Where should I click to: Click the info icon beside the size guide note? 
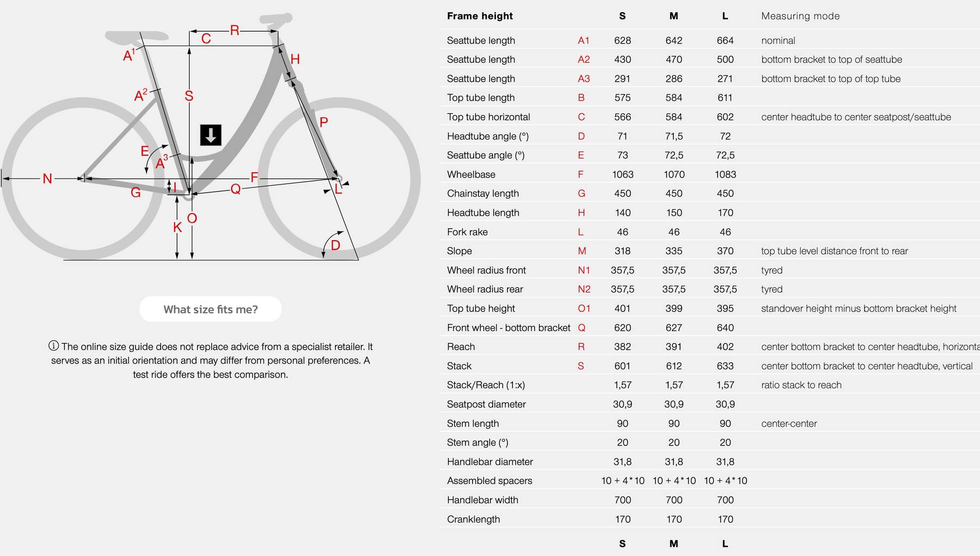click(54, 346)
